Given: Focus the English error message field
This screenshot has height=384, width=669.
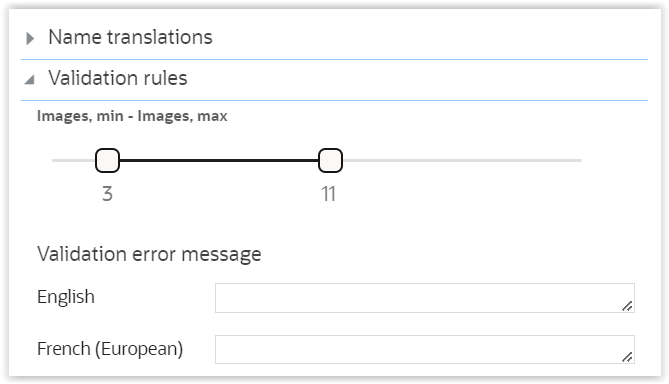Looking at the screenshot, I should click(425, 298).
